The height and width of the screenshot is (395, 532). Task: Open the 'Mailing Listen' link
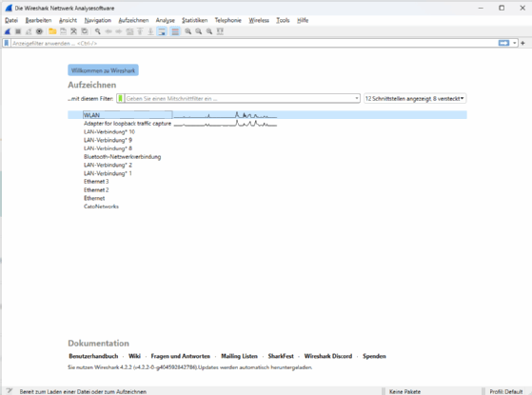pos(239,356)
